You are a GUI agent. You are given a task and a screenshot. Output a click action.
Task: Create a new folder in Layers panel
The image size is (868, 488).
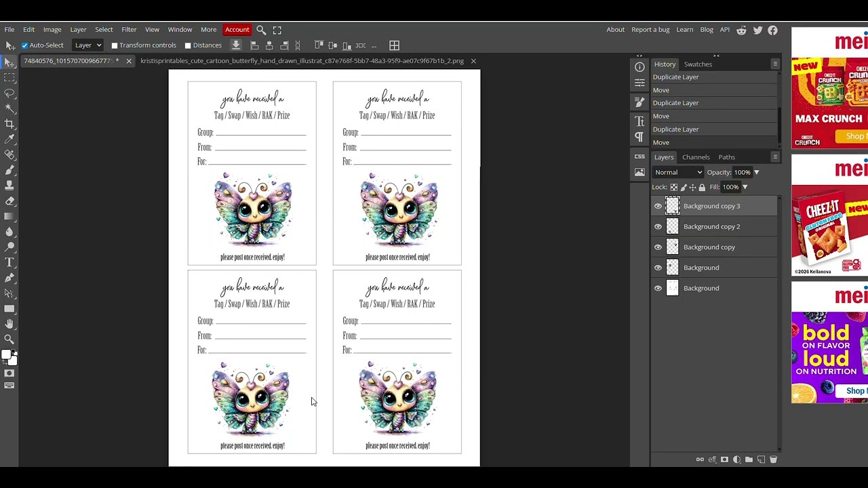coord(749,460)
